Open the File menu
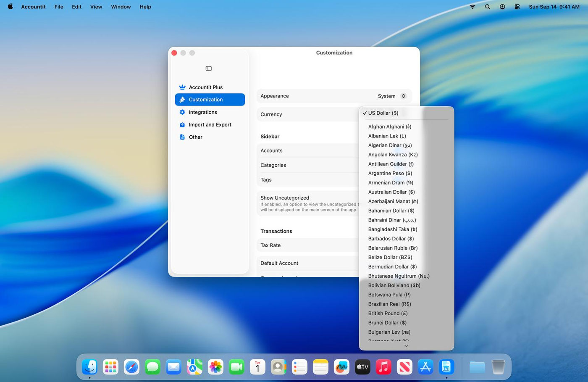588x382 pixels. point(59,7)
